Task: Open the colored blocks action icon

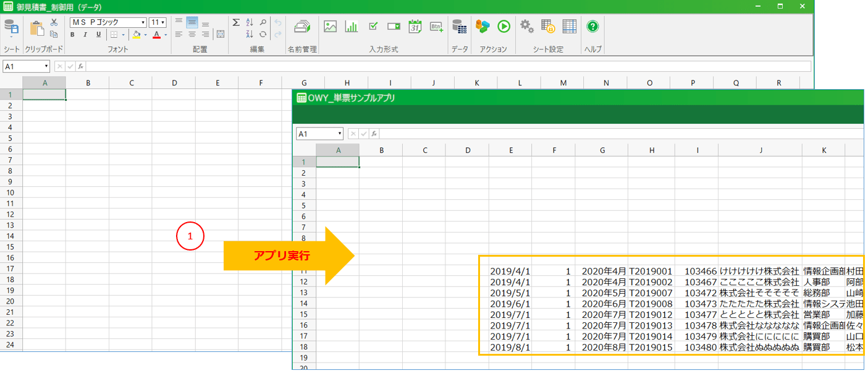Action: coord(482,27)
